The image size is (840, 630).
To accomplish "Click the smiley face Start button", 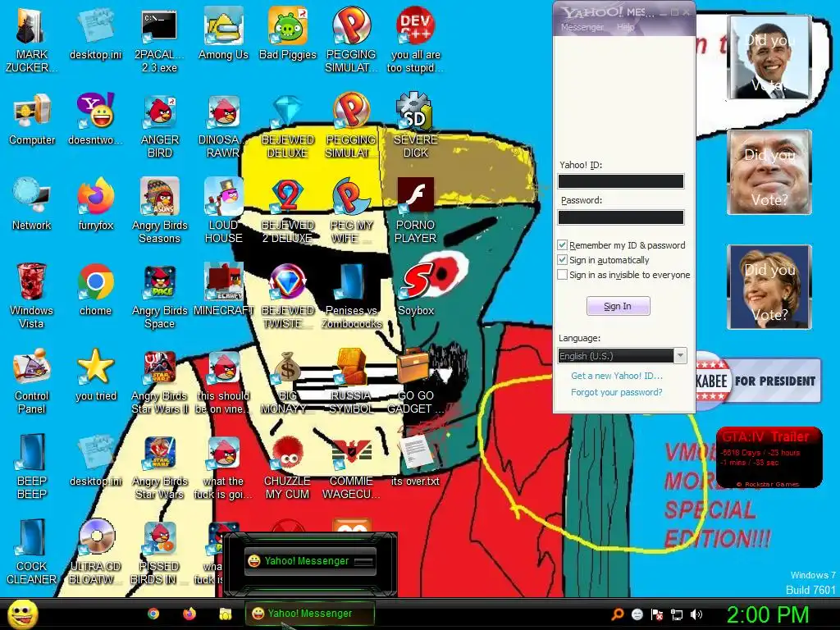I will [22, 614].
